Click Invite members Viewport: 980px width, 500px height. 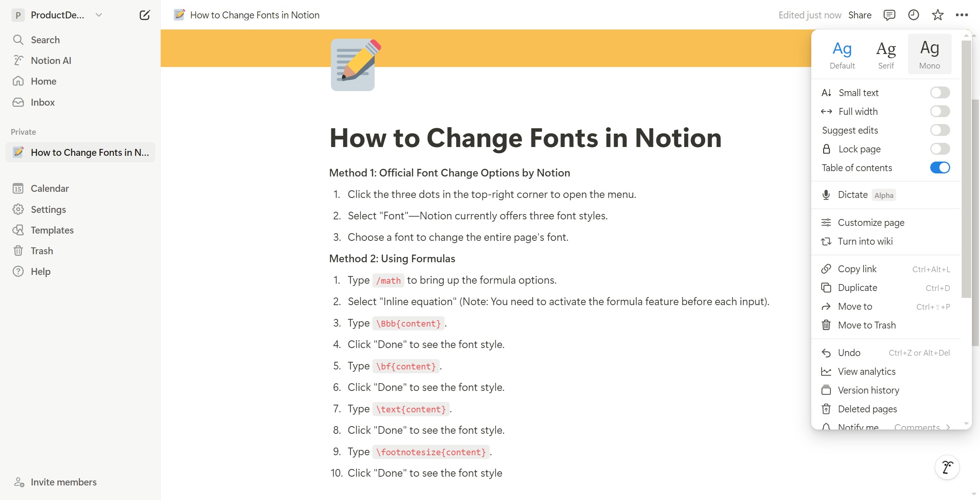(55, 482)
